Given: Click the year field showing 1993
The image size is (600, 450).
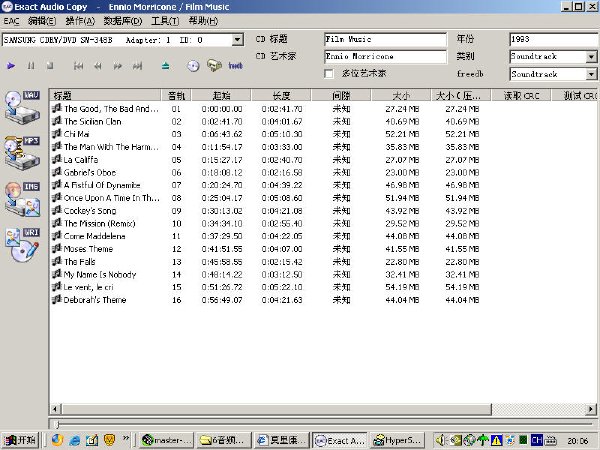Looking at the screenshot, I should (554, 39).
